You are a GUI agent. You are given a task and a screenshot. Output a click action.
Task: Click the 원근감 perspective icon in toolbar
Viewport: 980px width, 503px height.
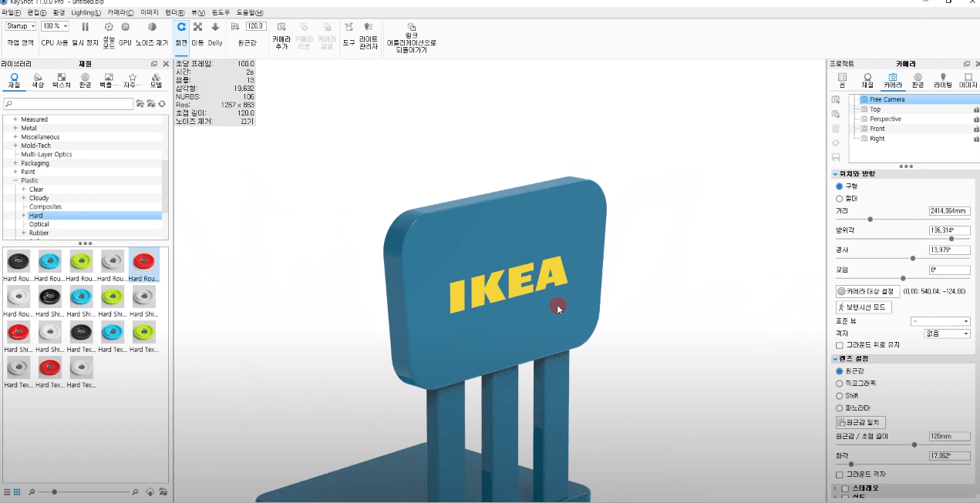235,27
